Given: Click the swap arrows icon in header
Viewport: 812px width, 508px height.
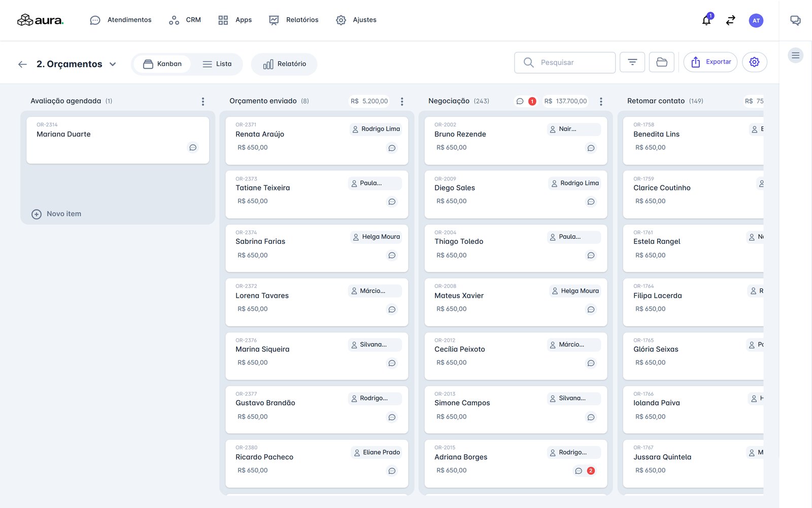Looking at the screenshot, I should click(x=731, y=20).
